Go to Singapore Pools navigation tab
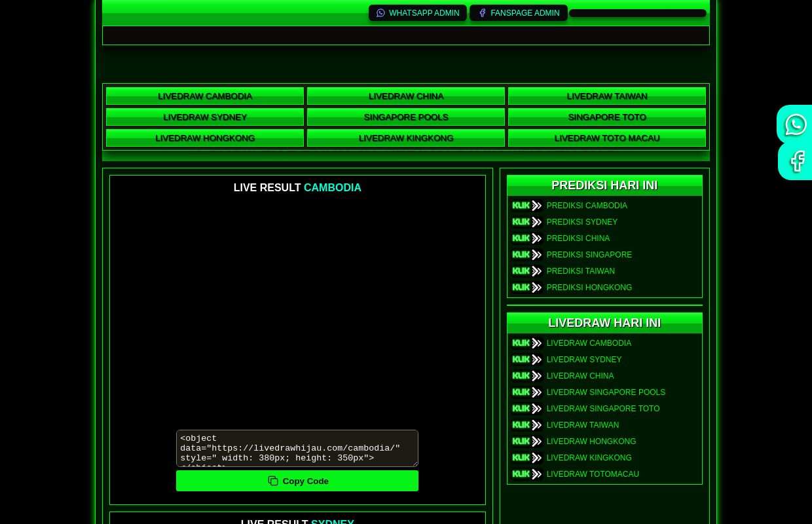This screenshot has width=812, height=524. point(406,117)
